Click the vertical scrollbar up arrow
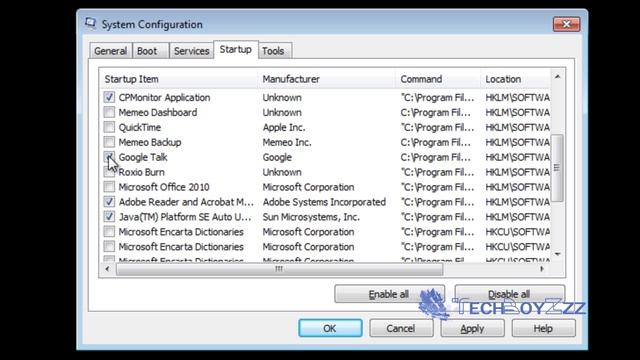This screenshot has height=360, width=640. [558, 77]
